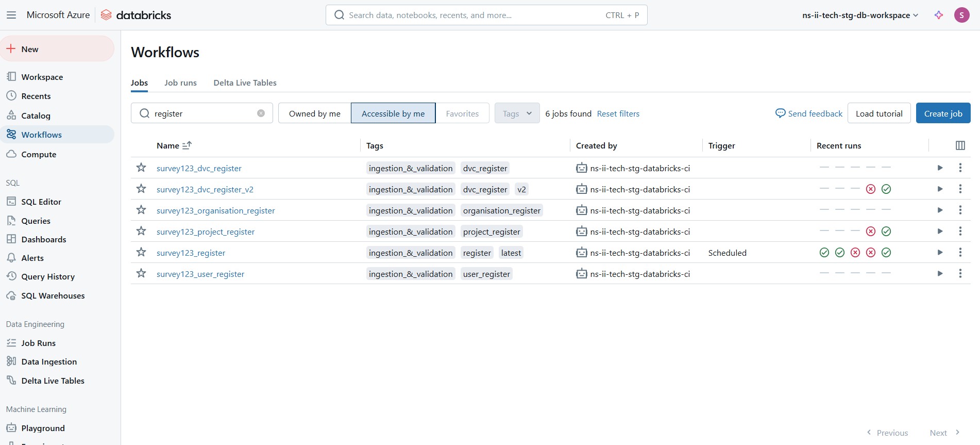Select the Favorites filter
Viewport: 980px width, 445px height.
point(462,113)
